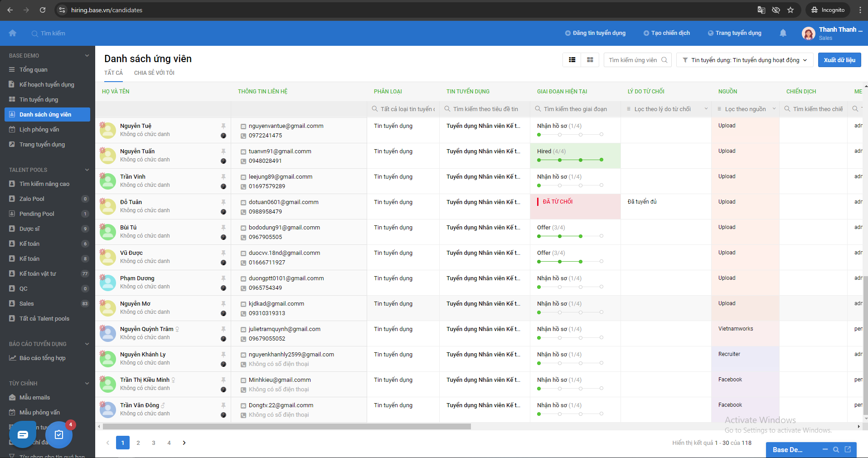Switch to grid view layout
Image resolution: width=868 pixels, height=458 pixels.
click(590, 60)
